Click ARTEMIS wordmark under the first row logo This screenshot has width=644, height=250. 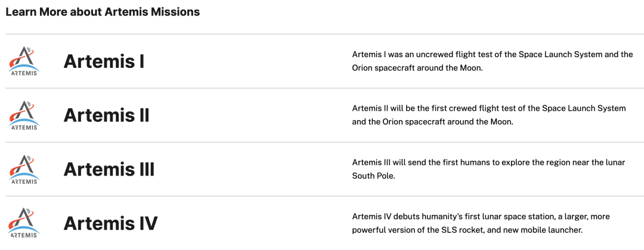pyautogui.click(x=24, y=73)
